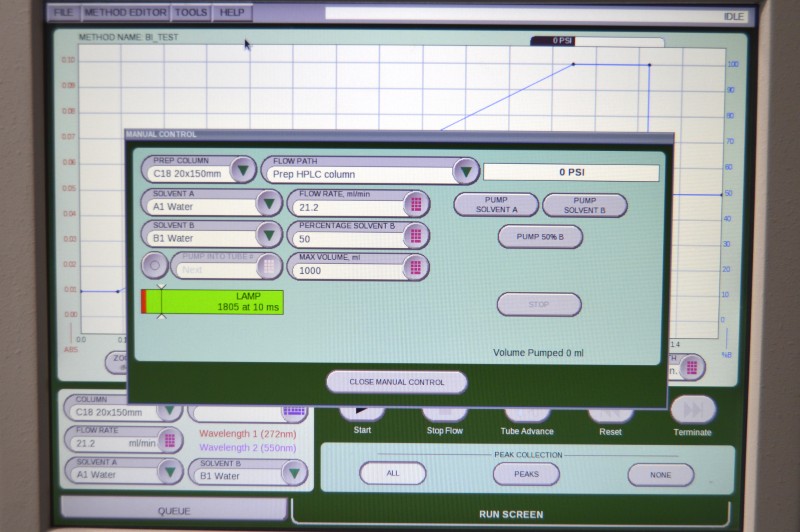
Task: Click the green Lamp intensity bar
Action: pos(212,303)
